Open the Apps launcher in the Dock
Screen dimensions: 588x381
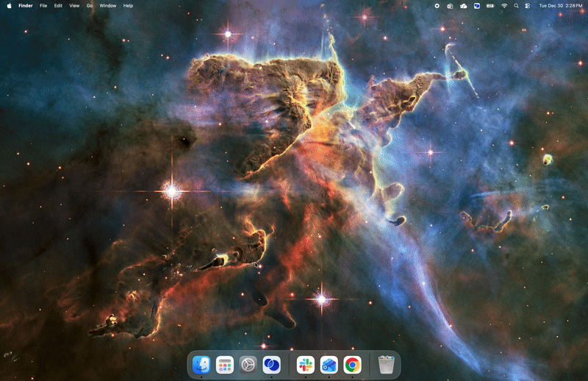[x=225, y=365]
